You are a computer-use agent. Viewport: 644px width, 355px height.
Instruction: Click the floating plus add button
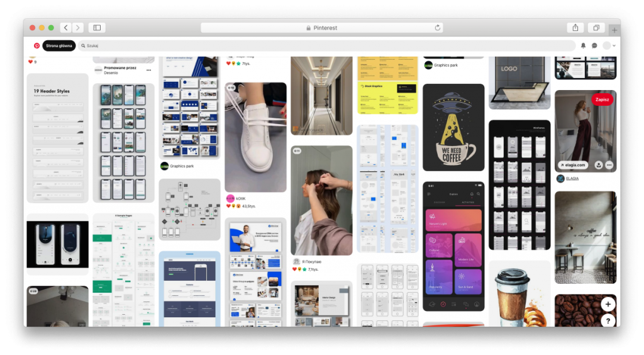(608, 305)
